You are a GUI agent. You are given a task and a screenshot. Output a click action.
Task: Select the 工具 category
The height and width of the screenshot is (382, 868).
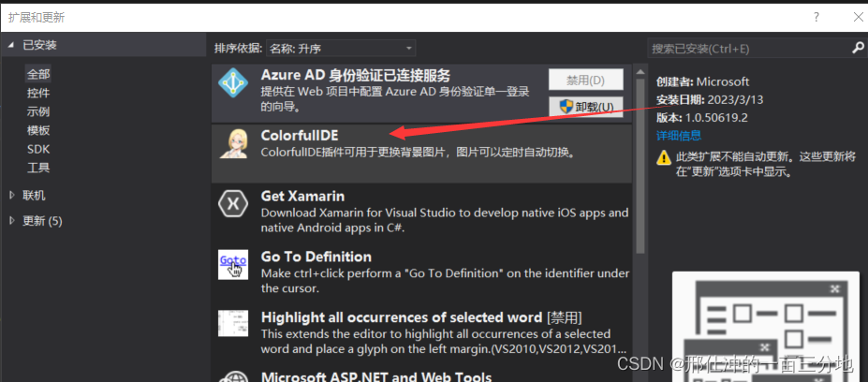[38, 168]
